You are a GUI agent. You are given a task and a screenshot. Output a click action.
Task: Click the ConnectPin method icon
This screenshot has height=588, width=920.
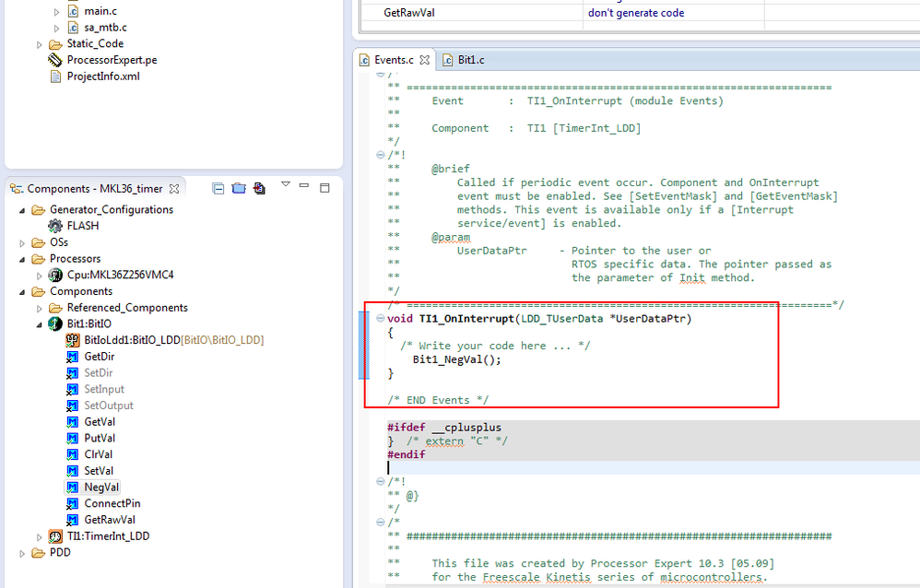[x=72, y=503]
